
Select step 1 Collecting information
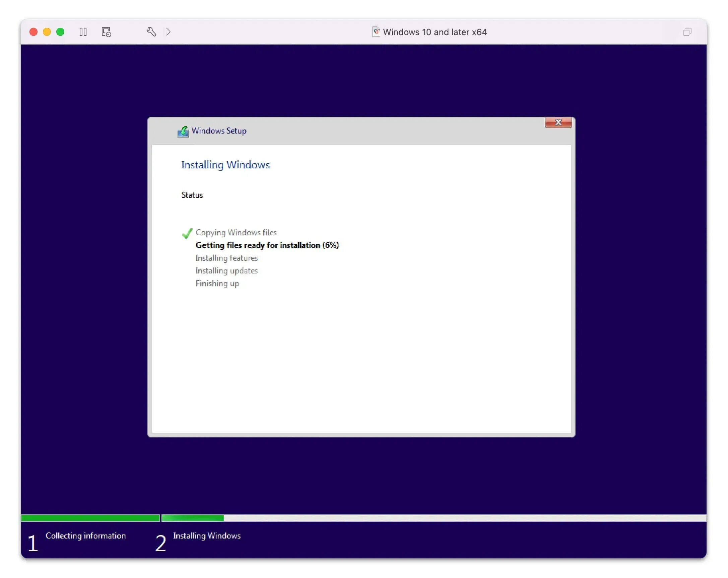pos(86,536)
